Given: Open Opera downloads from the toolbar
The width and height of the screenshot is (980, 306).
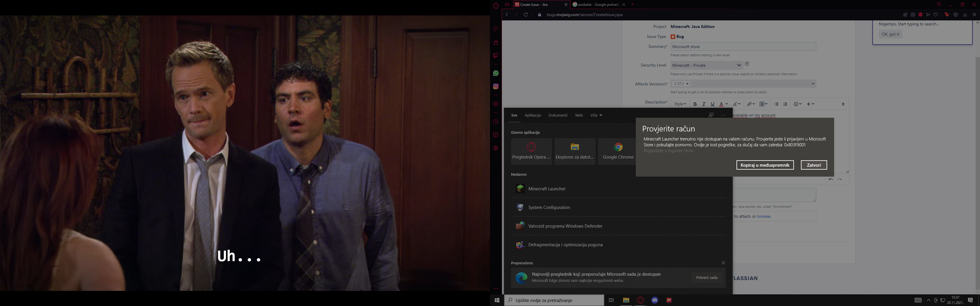Looking at the screenshot, I should coord(965,15).
